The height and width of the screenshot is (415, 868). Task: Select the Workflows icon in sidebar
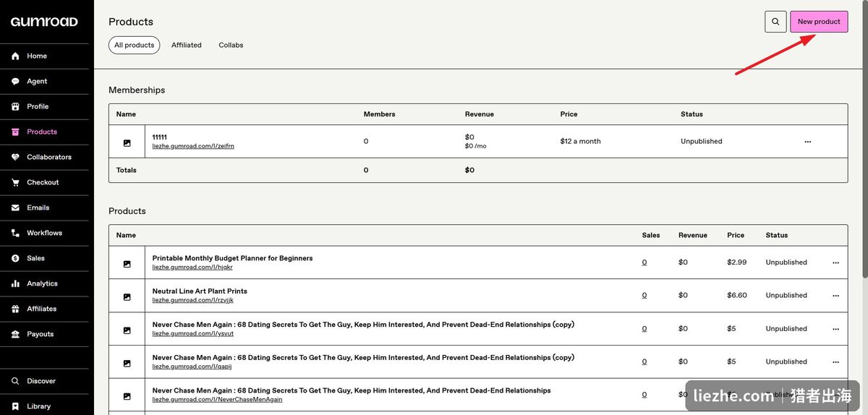coord(15,233)
